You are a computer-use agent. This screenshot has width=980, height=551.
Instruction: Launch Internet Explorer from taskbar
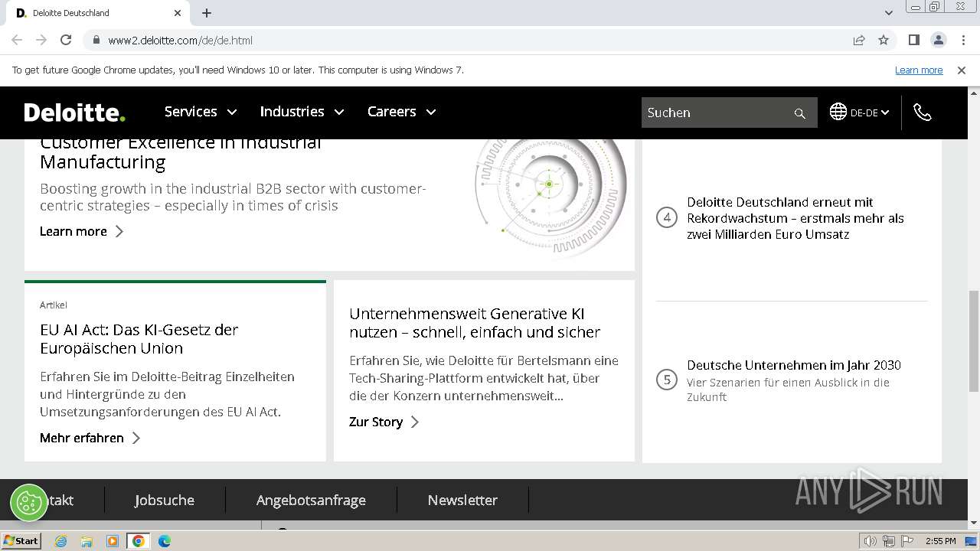61,541
